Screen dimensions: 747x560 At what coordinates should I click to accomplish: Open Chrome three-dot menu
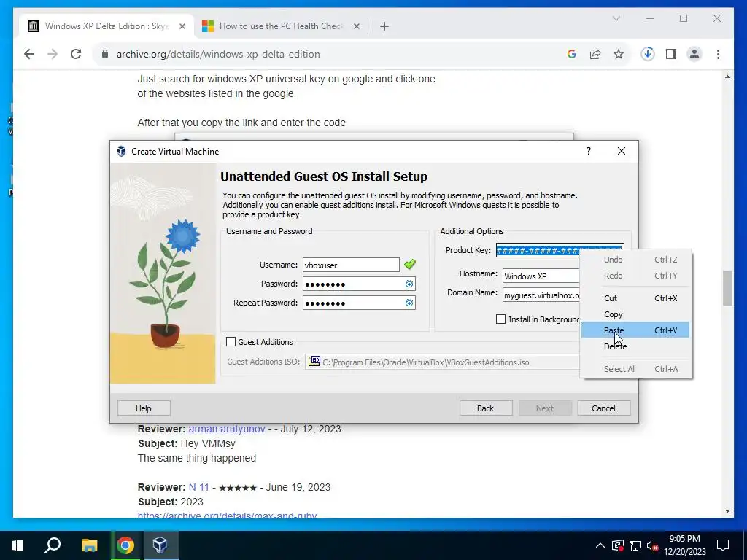click(718, 54)
